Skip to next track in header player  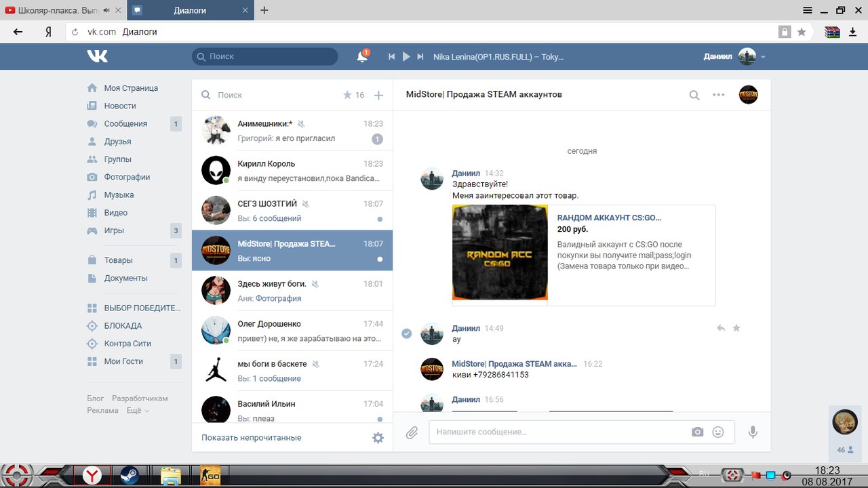(x=420, y=57)
